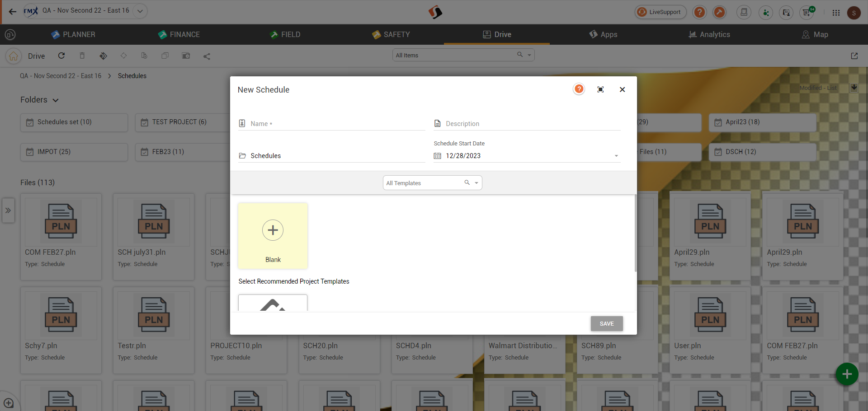
Task: Open the IMPOT (25) folder
Action: click(74, 152)
